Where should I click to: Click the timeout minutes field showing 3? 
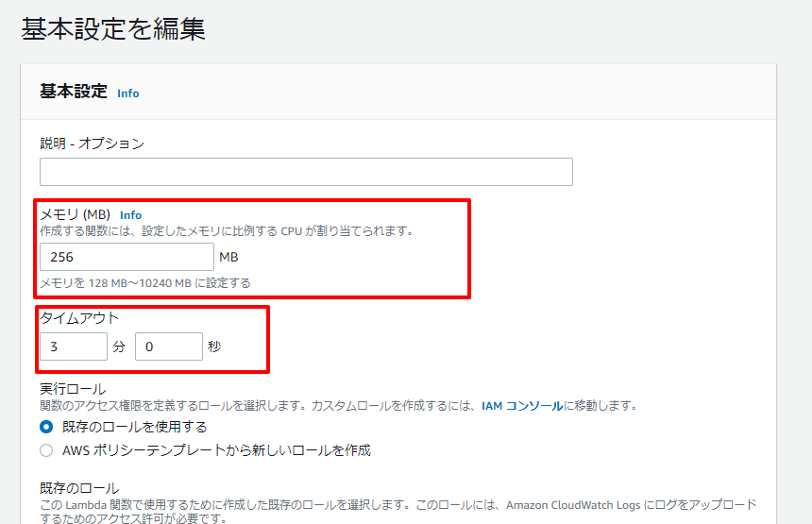74,347
